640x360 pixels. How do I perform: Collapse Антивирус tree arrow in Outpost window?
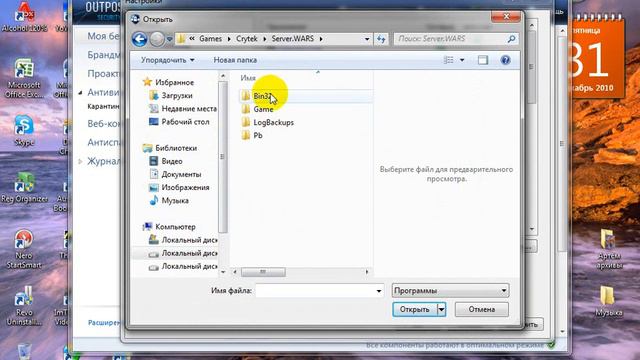(80, 93)
